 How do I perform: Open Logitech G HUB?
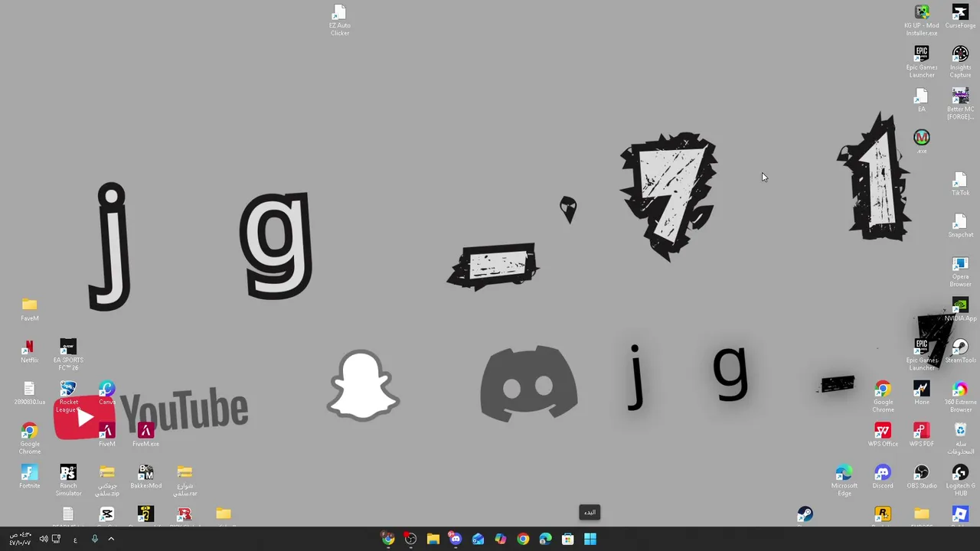(960, 480)
